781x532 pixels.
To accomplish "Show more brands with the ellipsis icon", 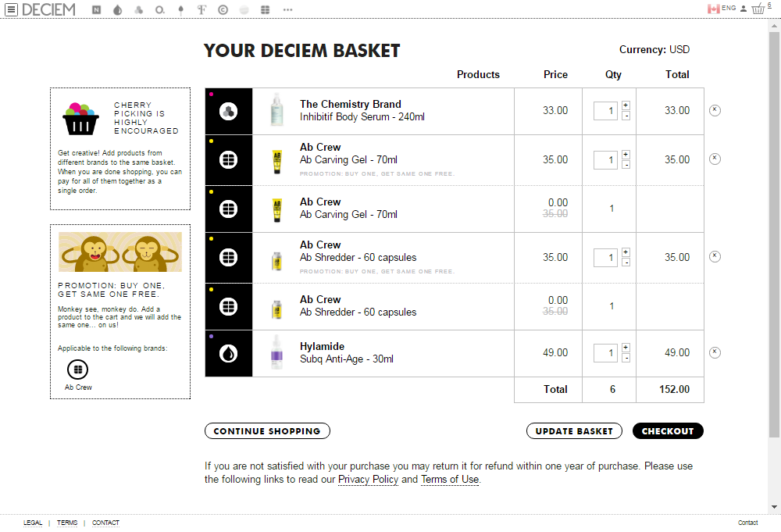I will coord(288,10).
